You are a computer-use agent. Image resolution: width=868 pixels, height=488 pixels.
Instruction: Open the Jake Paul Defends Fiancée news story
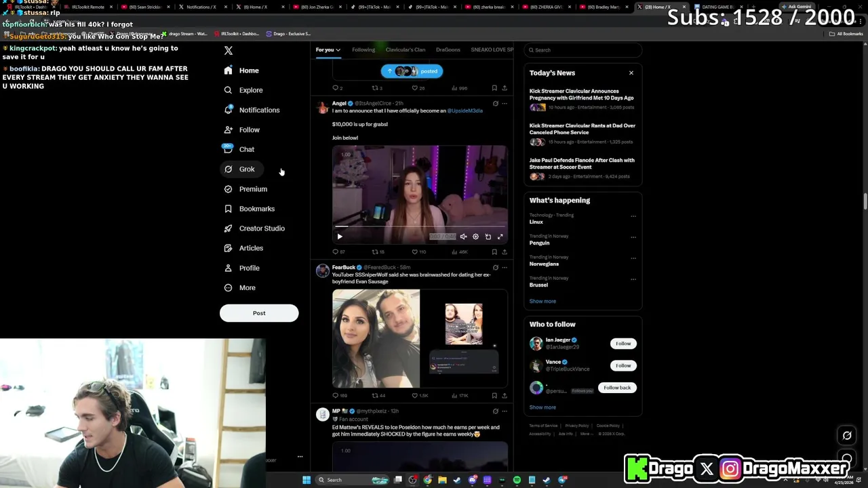(x=582, y=168)
